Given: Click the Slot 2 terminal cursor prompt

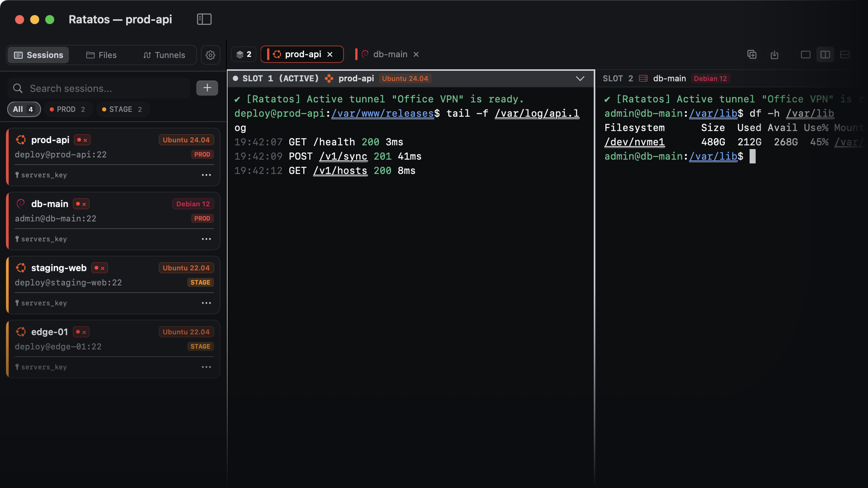Looking at the screenshot, I should click(752, 156).
